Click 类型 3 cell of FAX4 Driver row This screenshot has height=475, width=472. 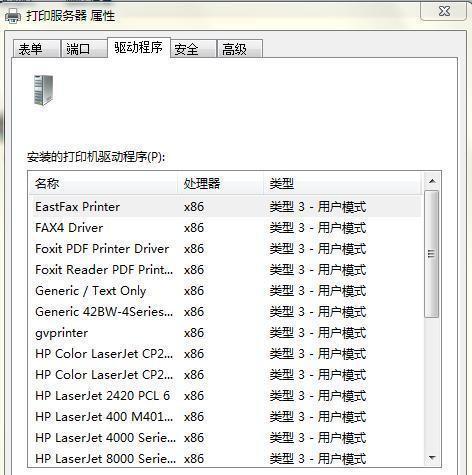click(318, 228)
